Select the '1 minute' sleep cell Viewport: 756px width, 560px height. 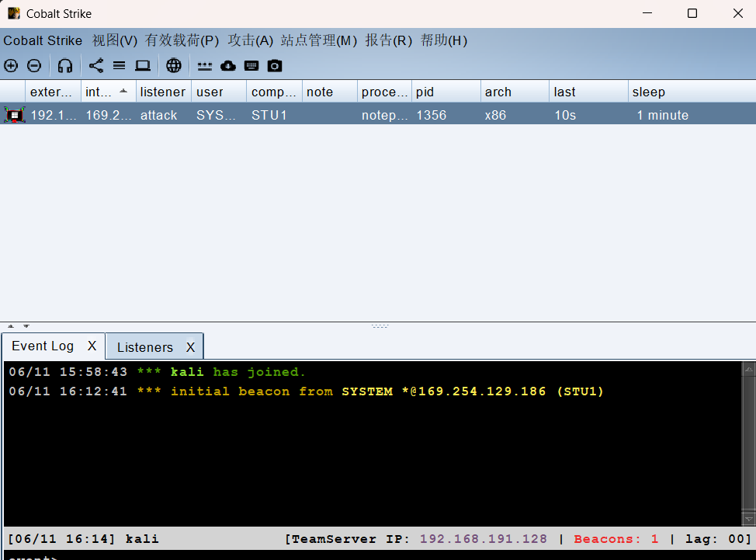[x=692, y=115]
